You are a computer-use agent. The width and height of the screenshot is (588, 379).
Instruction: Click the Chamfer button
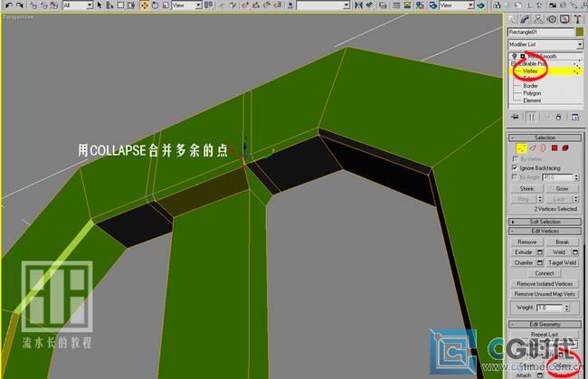[x=524, y=263]
